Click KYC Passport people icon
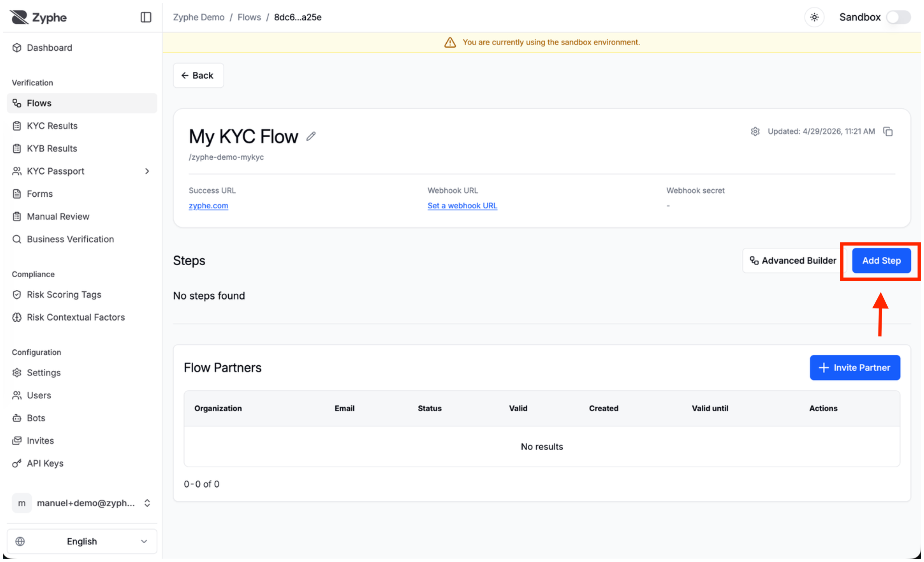The width and height of the screenshot is (924, 562). click(17, 171)
